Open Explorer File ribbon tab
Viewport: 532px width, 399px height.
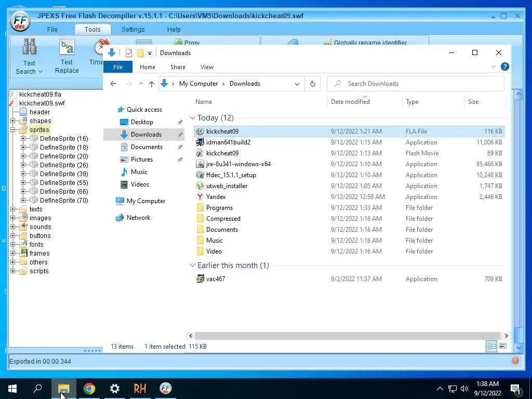[x=118, y=67]
